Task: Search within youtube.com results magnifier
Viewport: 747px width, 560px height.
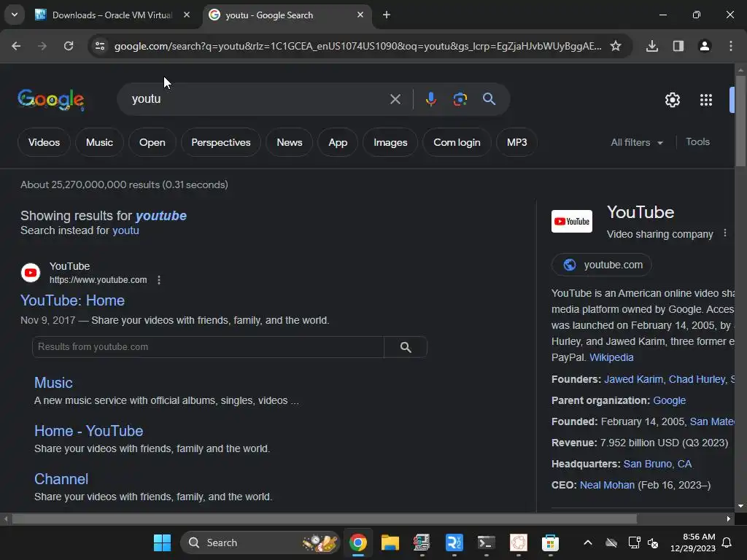Action: pyautogui.click(x=406, y=347)
